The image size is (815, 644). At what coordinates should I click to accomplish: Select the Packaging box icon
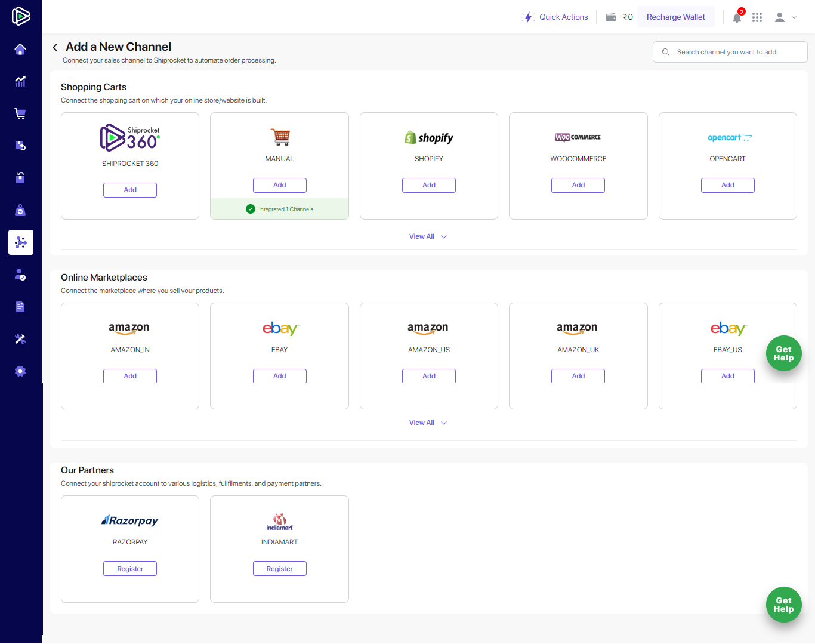[x=20, y=177]
